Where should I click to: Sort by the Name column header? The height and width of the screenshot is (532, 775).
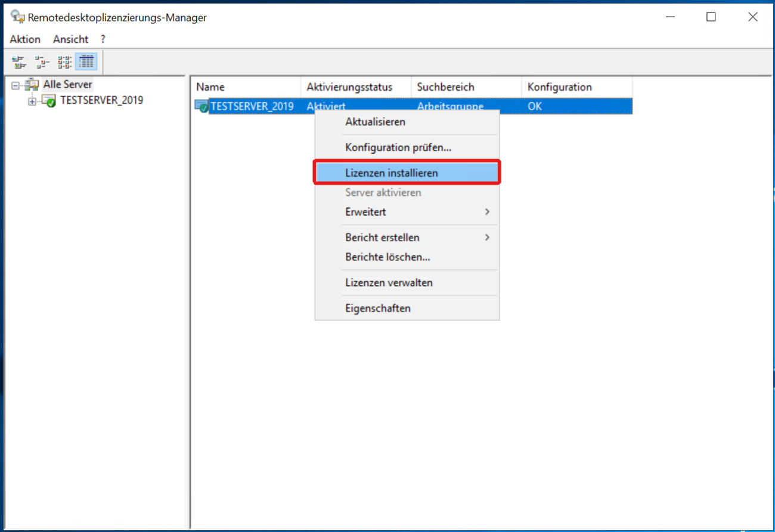[246, 87]
